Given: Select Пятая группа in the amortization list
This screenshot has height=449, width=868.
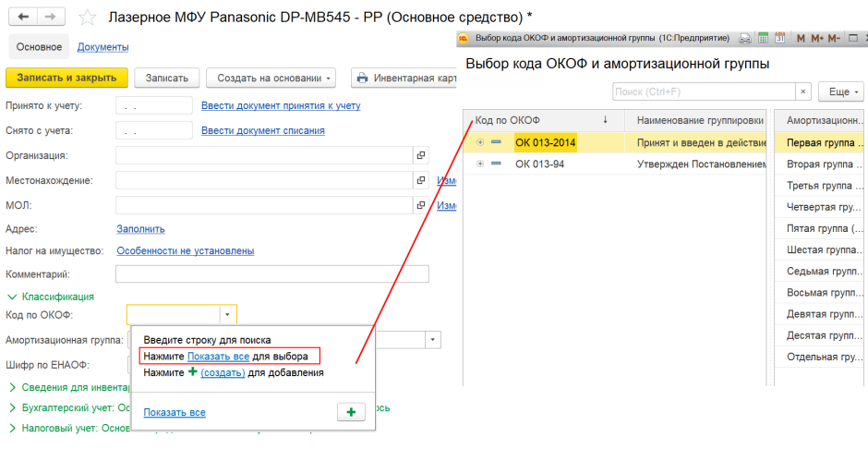Looking at the screenshot, I should pyautogui.click(x=820, y=228).
